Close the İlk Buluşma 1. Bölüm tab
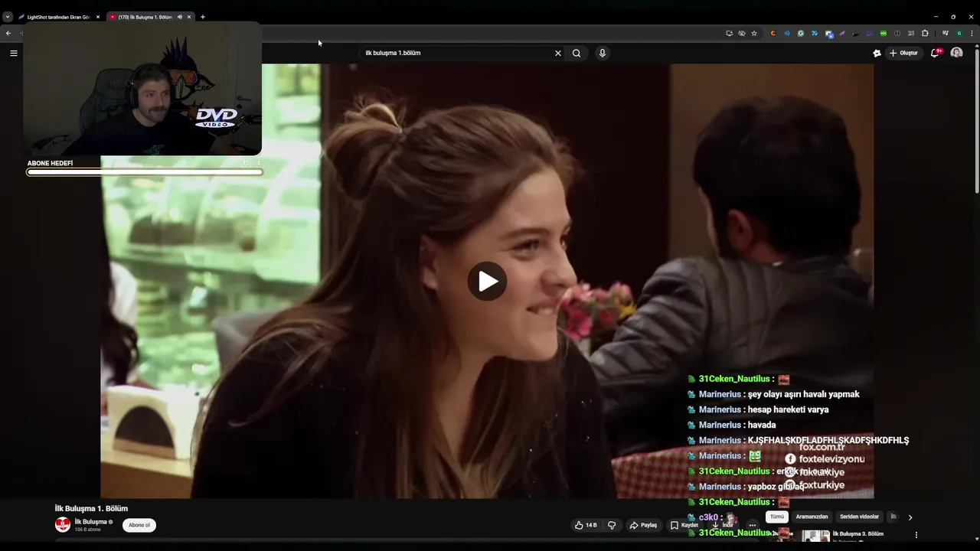980x551 pixels. click(189, 17)
